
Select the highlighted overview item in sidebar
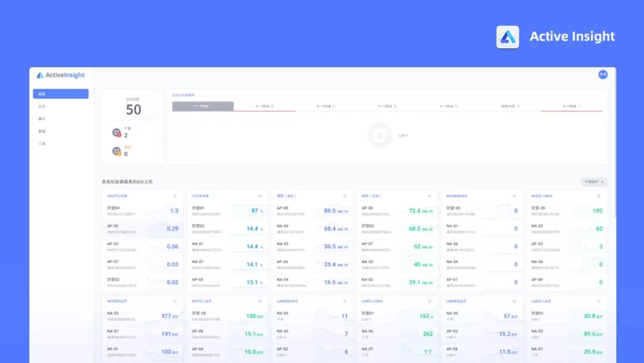61,94
